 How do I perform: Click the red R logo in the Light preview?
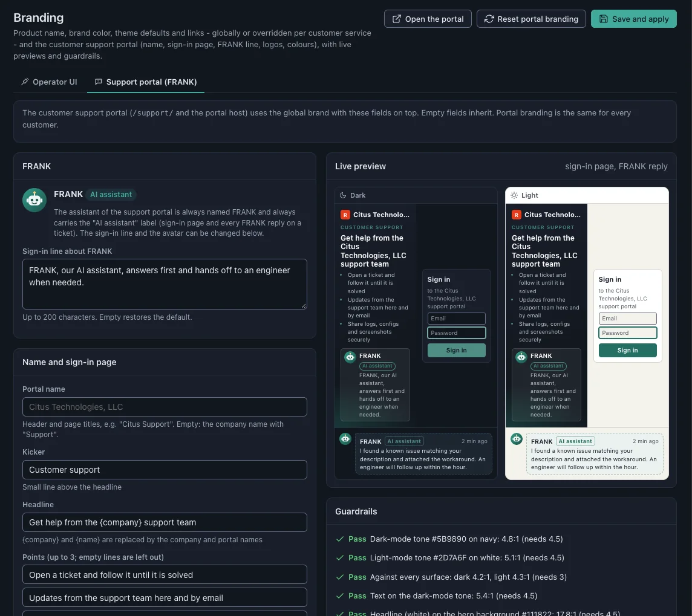517,215
